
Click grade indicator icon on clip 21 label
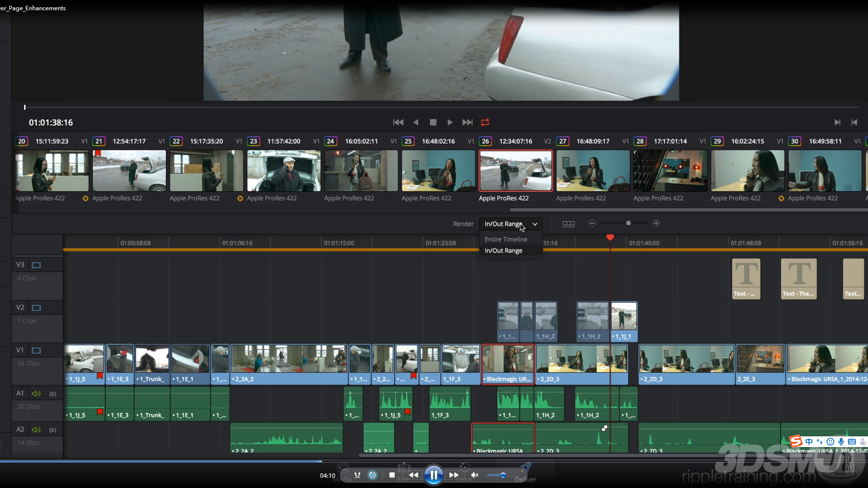coord(85,198)
